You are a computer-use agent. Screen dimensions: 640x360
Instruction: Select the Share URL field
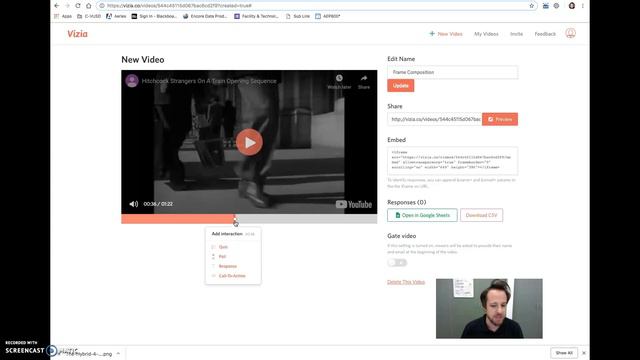(x=435, y=119)
